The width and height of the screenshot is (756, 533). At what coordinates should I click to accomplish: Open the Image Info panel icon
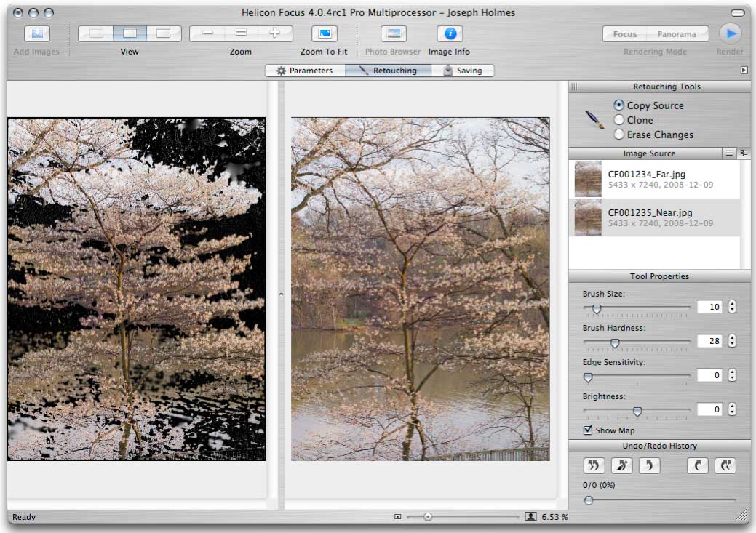pyautogui.click(x=449, y=34)
